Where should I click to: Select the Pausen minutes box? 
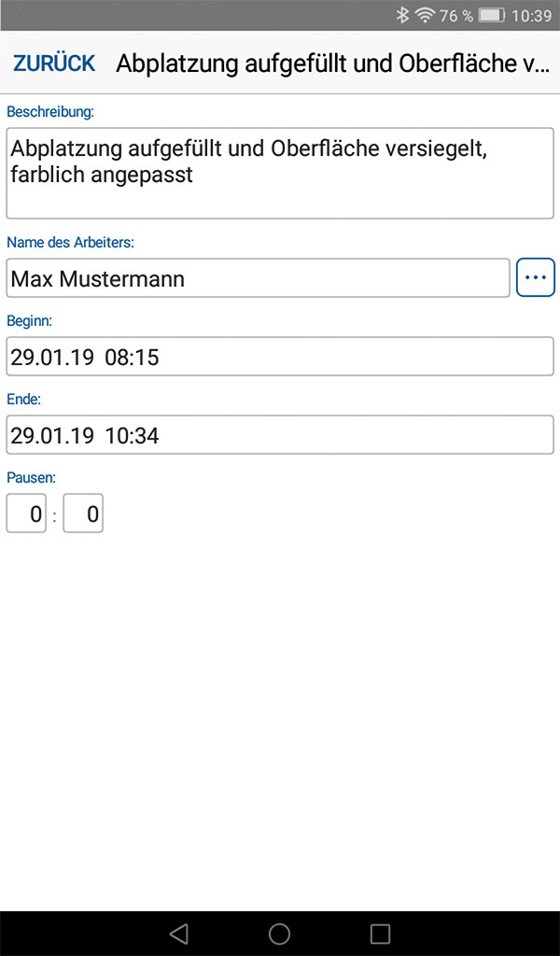[83, 513]
